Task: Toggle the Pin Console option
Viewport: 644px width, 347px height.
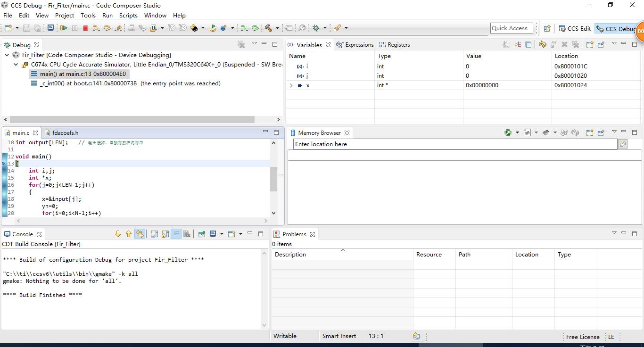Action: (x=203, y=234)
